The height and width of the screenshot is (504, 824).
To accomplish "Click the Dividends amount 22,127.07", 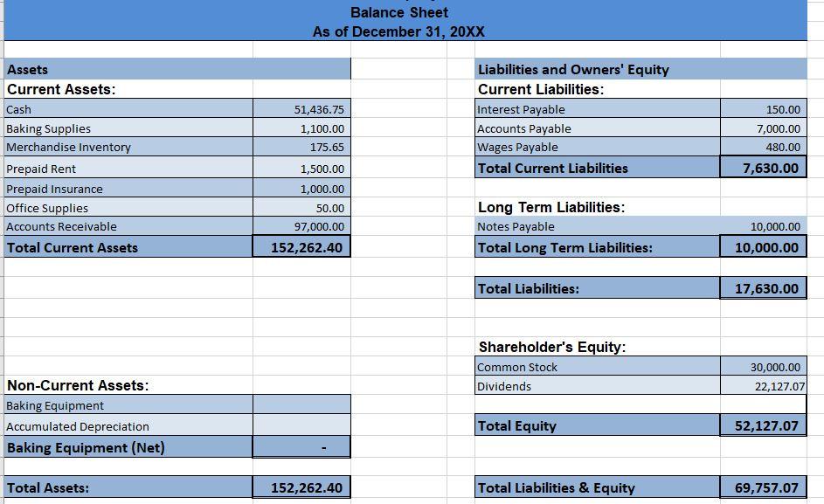I will [x=762, y=385].
